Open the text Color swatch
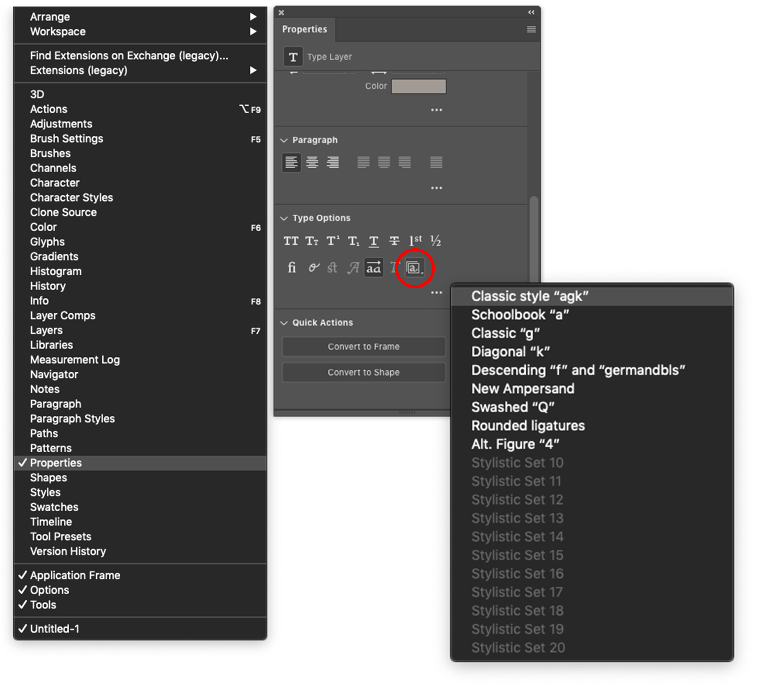This screenshot has width=780, height=700. (418, 86)
